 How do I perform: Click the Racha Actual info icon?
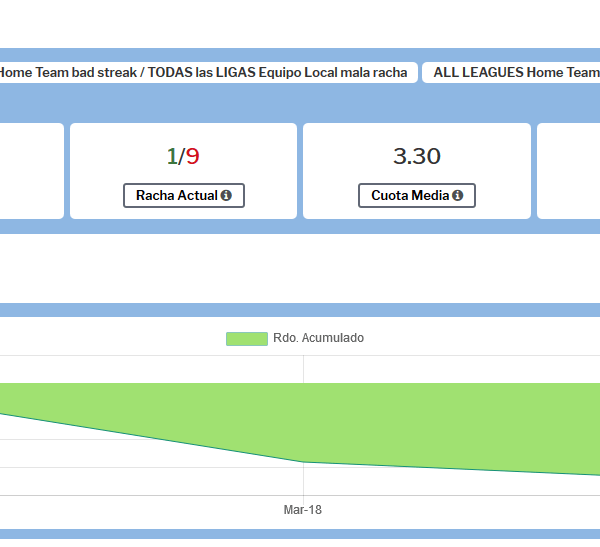[226, 195]
